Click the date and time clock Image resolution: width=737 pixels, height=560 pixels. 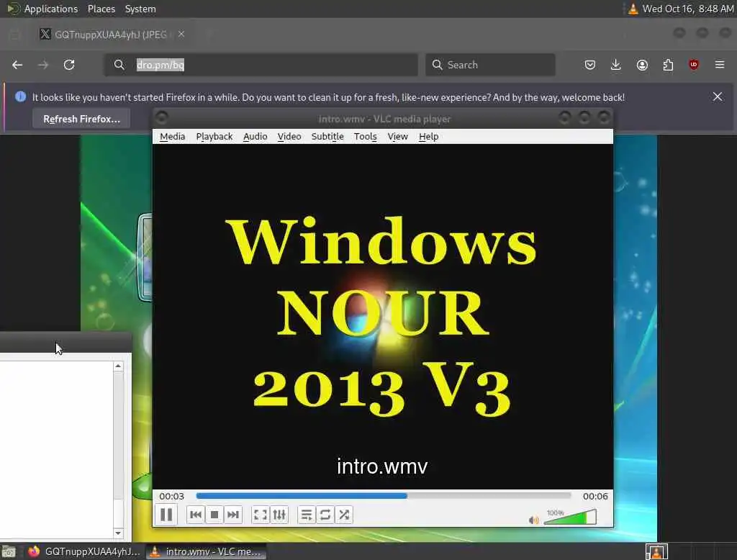point(688,9)
